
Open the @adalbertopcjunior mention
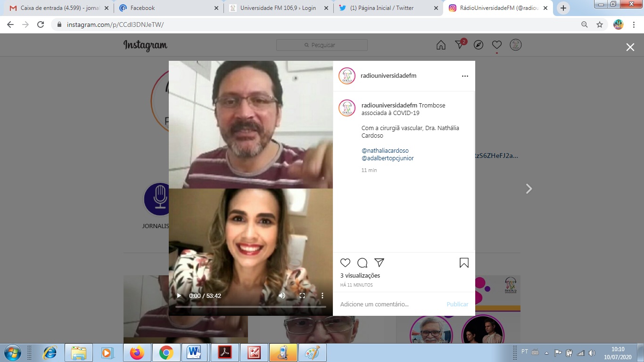click(388, 158)
